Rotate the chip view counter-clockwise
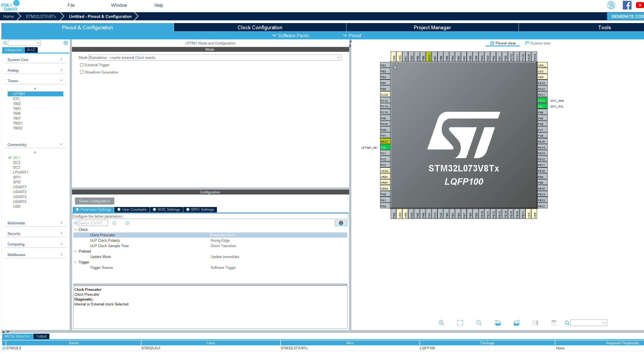Image resolution: width=644 pixels, height=354 pixels. pyautogui.click(x=516, y=323)
